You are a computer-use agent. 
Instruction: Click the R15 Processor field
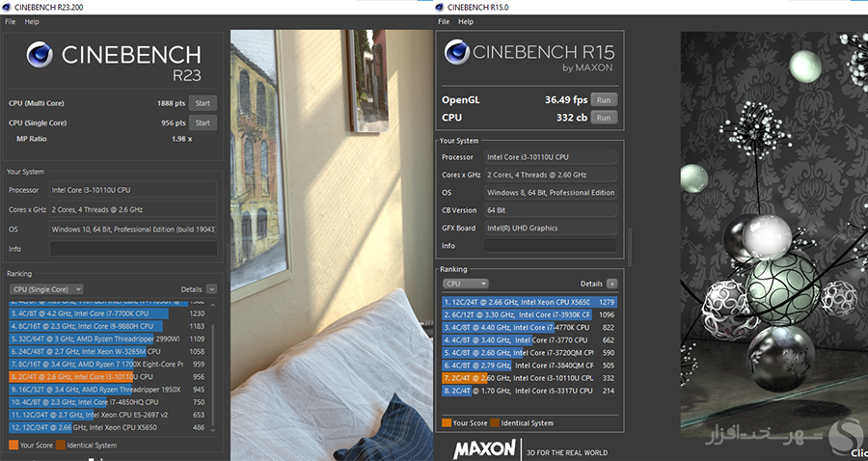[x=551, y=157]
